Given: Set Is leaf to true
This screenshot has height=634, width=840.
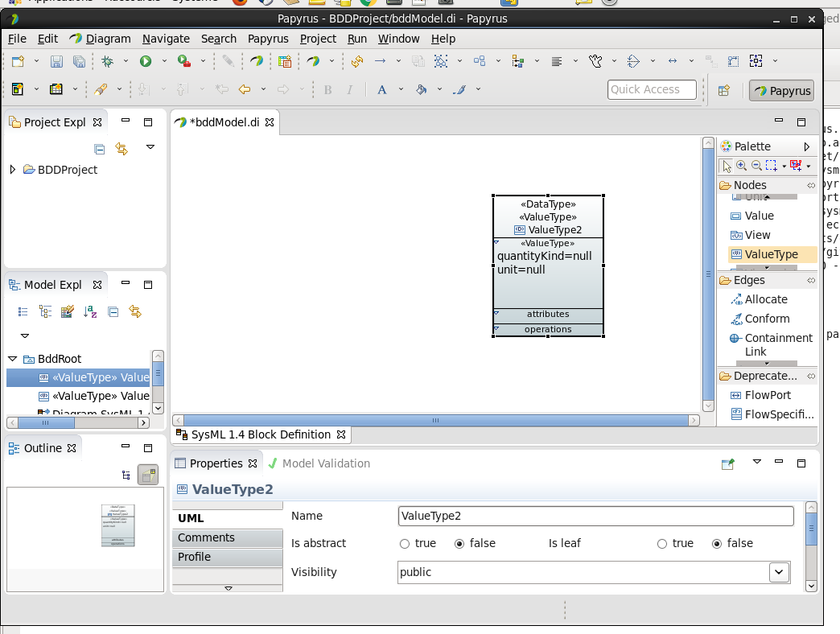Looking at the screenshot, I should [662, 544].
